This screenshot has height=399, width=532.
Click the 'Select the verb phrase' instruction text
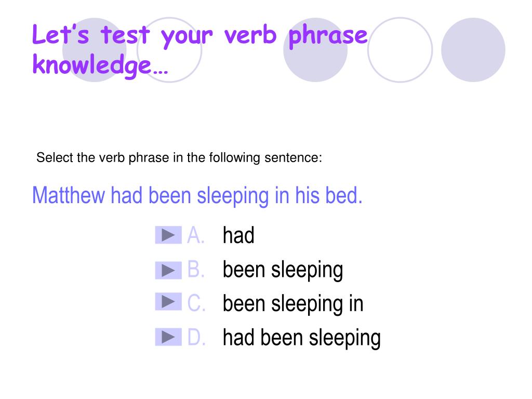pos(179,158)
